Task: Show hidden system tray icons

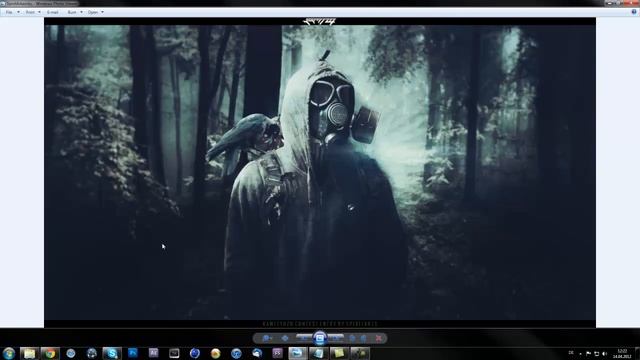Action: point(580,353)
